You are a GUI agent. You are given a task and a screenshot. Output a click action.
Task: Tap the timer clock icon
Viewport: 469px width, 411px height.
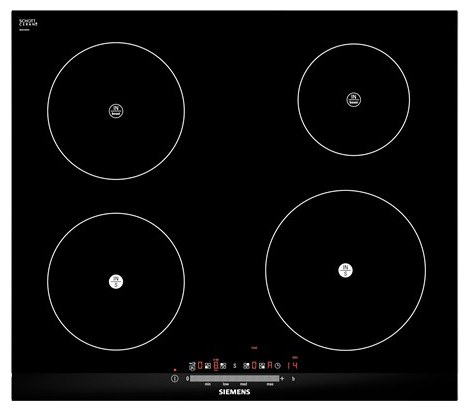(x=278, y=366)
